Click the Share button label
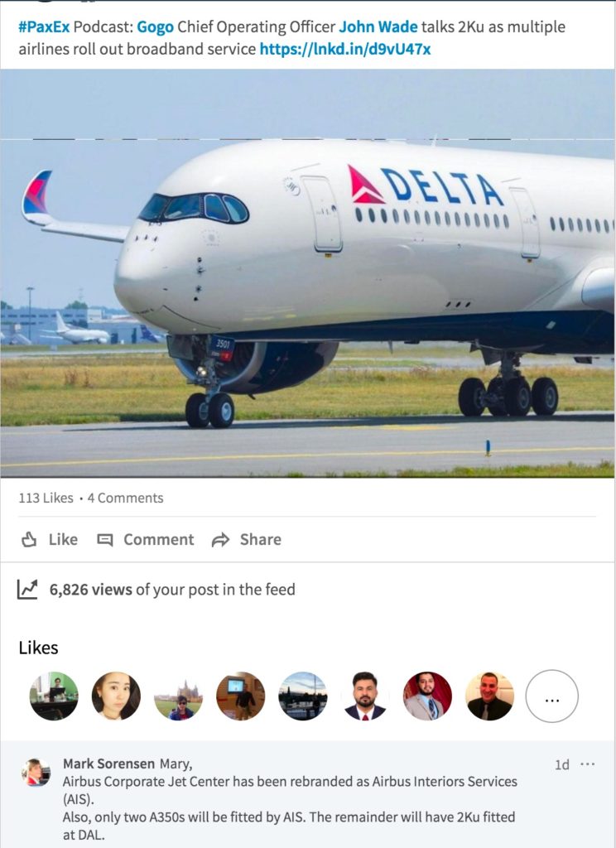616x848 pixels. click(x=261, y=540)
